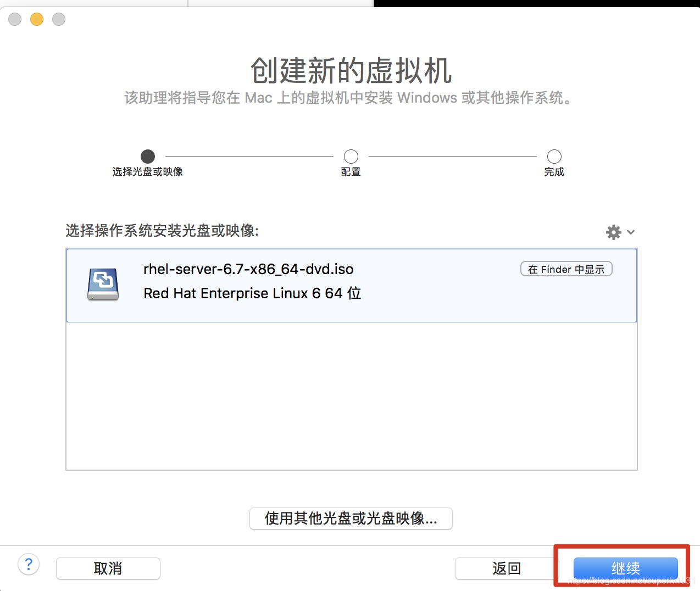Select the rhel-server-6.7-x86_64-dvd.iso disk icon
700x591 pixels.
pyautogui.click(x=103, y=284)
